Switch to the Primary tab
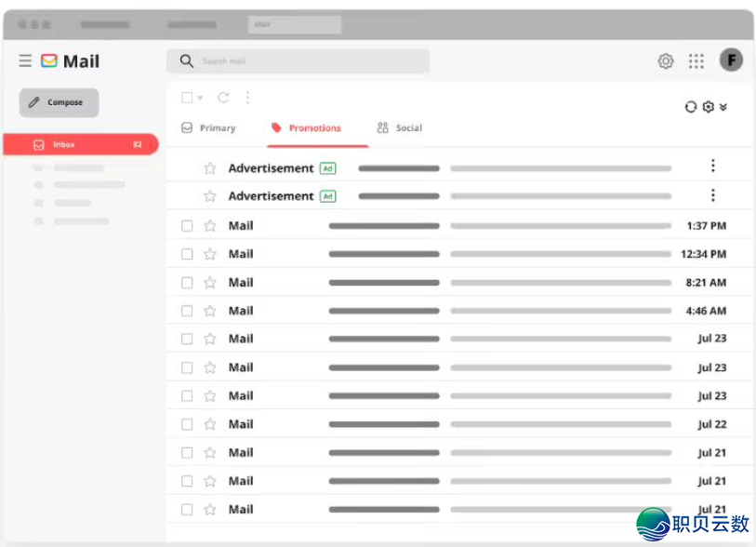This screenshot has width=756, height=547. [209, 128]
